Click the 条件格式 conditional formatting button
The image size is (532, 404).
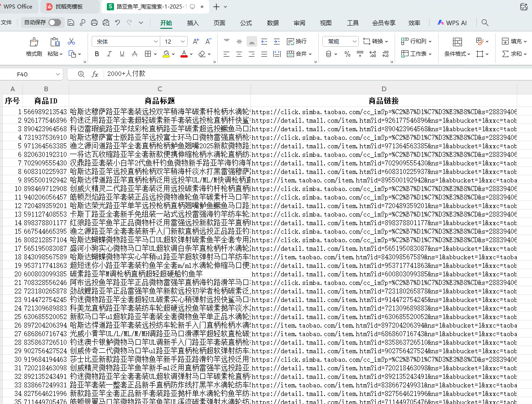[x=457, y=47]
